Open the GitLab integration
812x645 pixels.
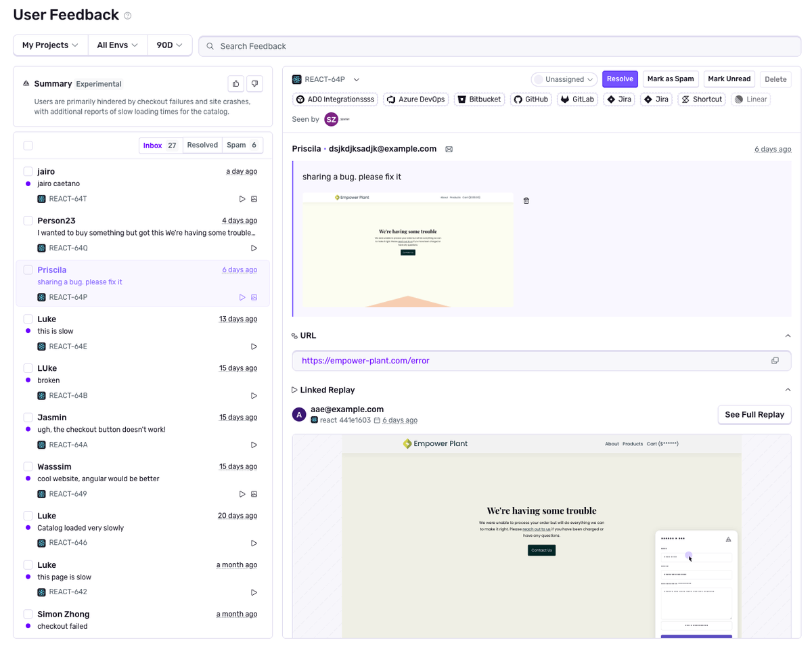(577, 99)
